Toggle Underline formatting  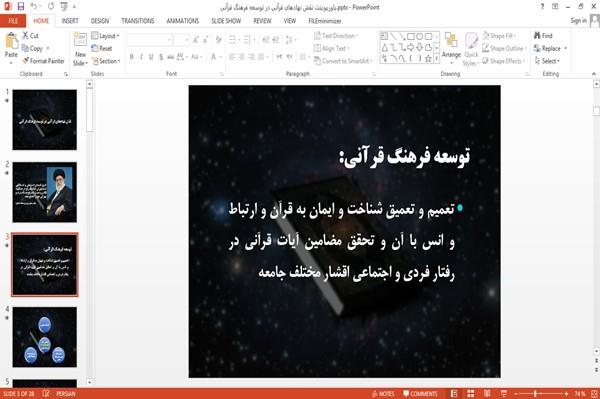[151, 57]
